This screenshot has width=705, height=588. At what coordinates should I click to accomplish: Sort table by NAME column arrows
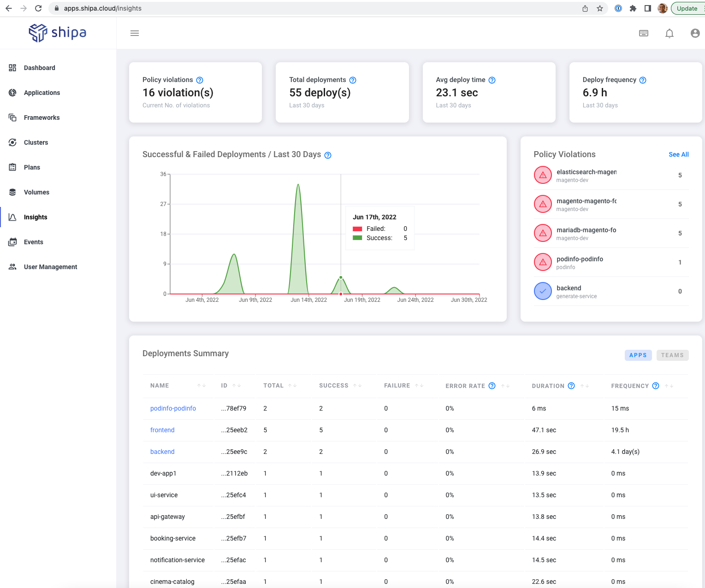click(x=201, y=386)
